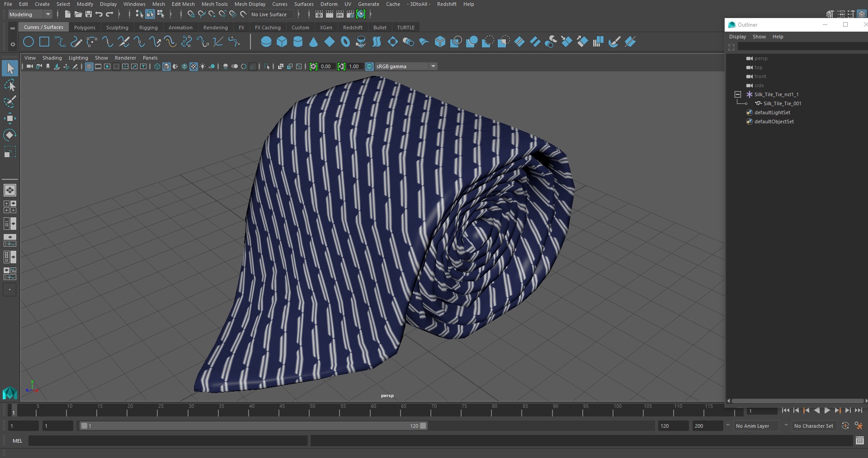Select the Loft surface icon on the shelf
Image resolution: width=868 pixels, height=458 pixels.
click(x=377, y=42)
